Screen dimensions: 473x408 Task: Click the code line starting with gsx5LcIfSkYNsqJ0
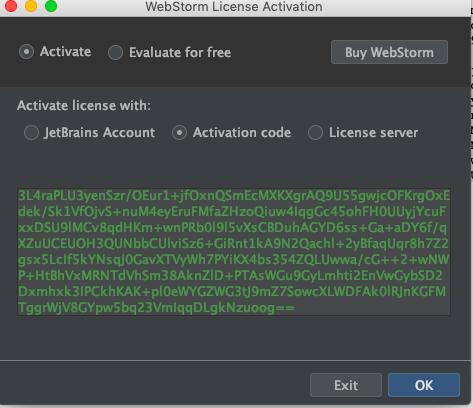click(x=234, y=259)
